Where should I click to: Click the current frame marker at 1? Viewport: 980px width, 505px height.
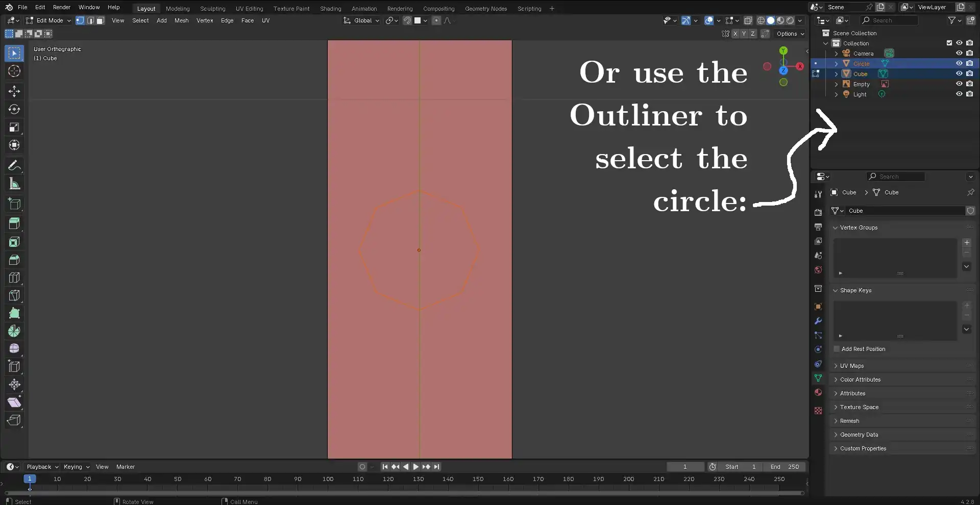click(x=30, y=479)
